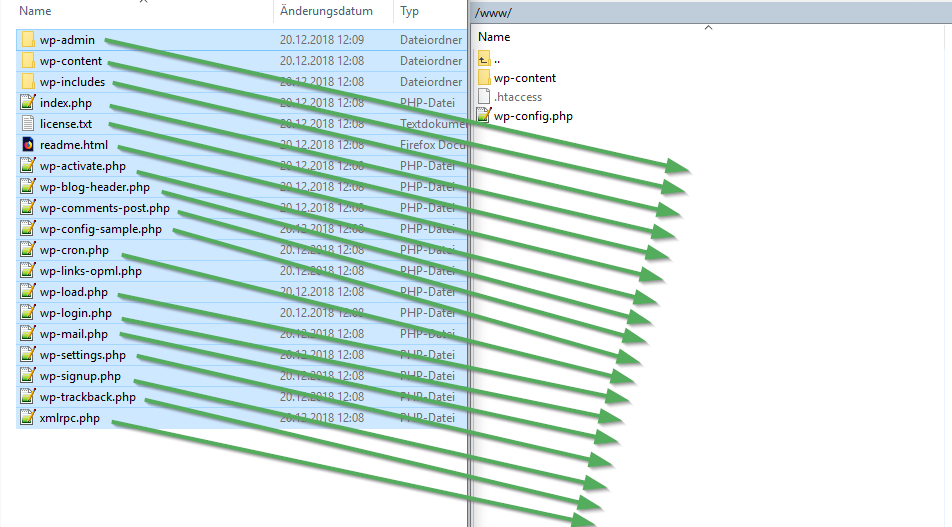
Task: Select the xmlrpc.php file name
Action: [x=70, y=418]
